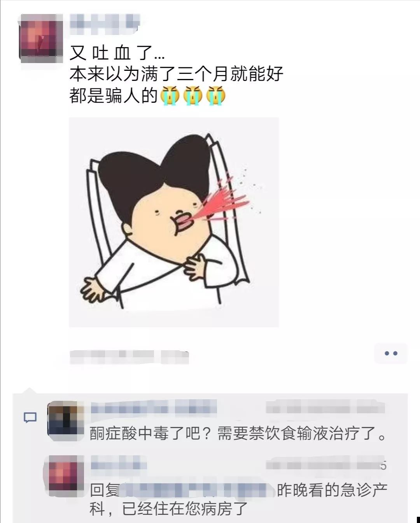Open the first commenter's avatar
The width and height of the screenshot is (420, 523).
(66, 420)
